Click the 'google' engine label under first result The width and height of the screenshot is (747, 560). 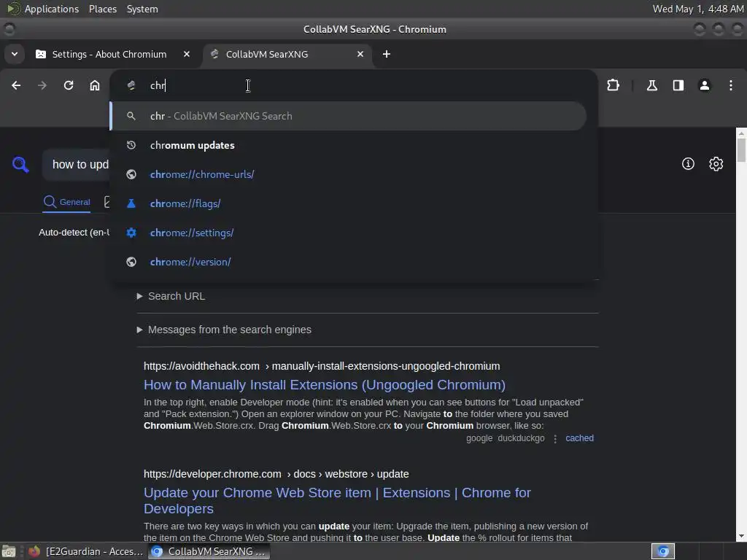479,438
